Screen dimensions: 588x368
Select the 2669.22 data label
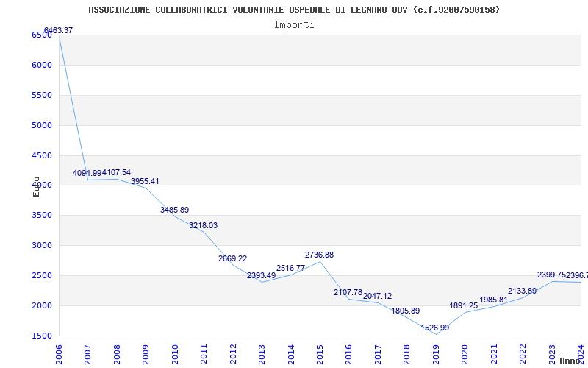232,258
